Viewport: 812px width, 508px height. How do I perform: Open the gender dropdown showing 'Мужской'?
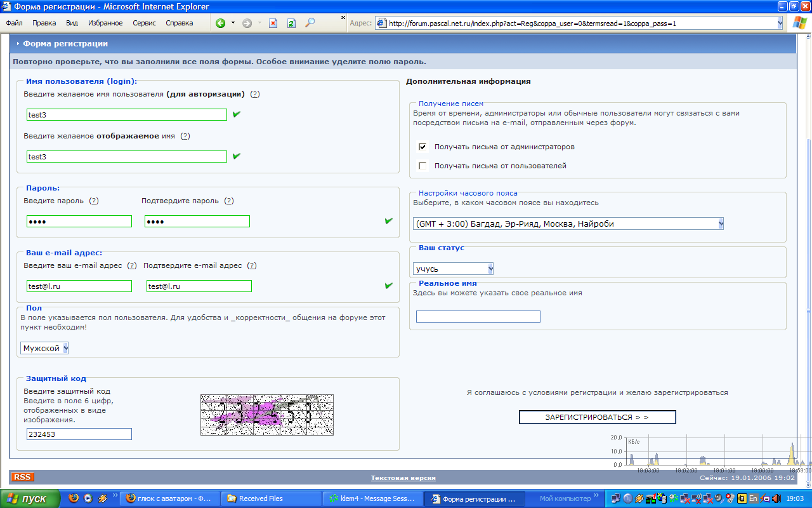65,348
